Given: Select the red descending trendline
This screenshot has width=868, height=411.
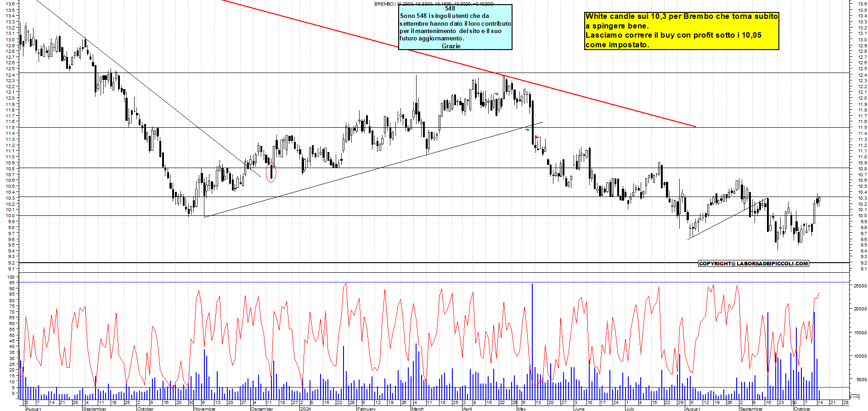Looking at the screenshot, I should point(459,64).
